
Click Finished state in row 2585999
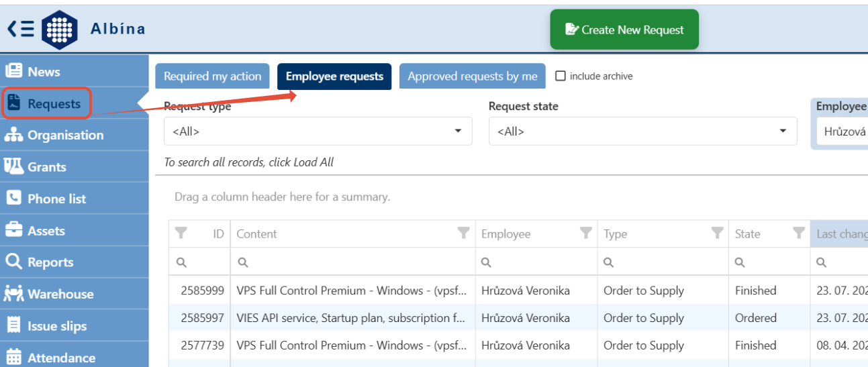pos(755,291)
